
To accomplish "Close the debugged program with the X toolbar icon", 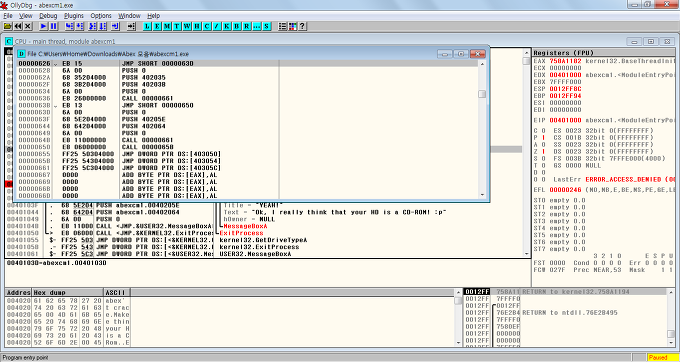I will click(28, 26).
